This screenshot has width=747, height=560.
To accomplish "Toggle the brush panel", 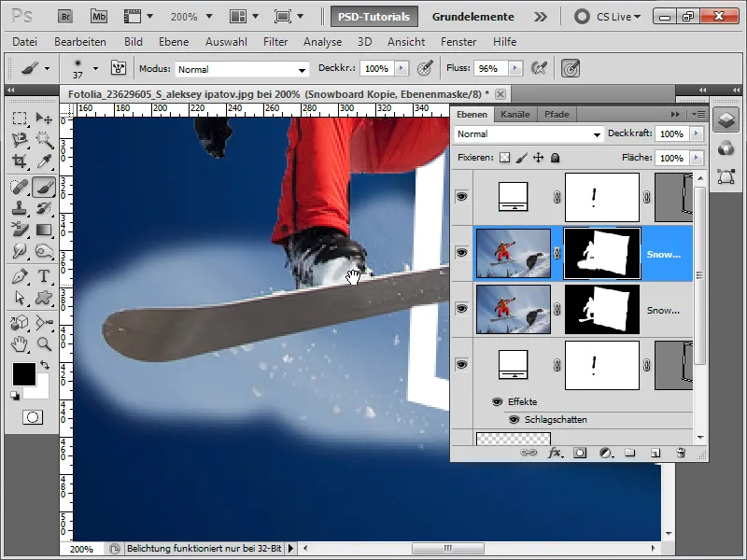I will click(119, 68).
